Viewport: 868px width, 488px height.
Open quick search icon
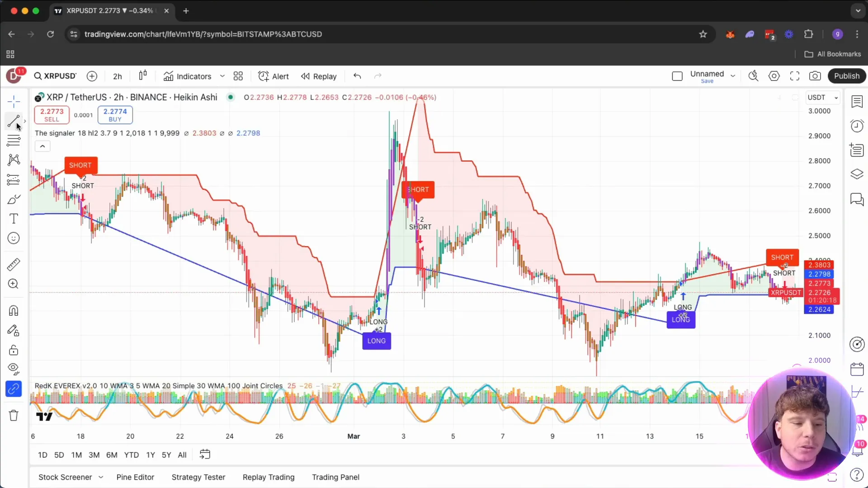(753, 76)
